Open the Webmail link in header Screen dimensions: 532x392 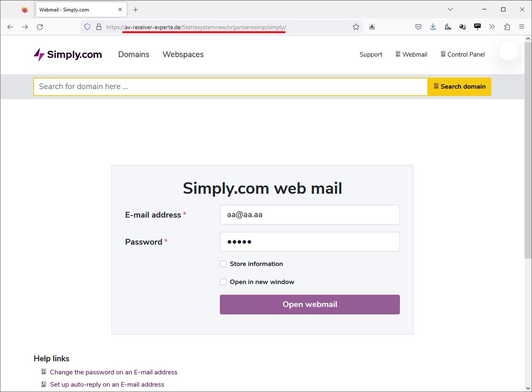(411, 55)
